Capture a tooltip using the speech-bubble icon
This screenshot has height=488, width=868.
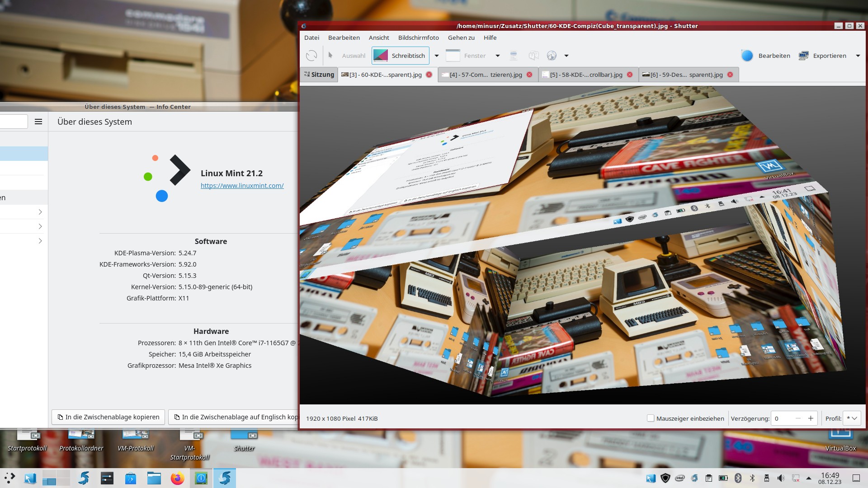pos(533,55)
